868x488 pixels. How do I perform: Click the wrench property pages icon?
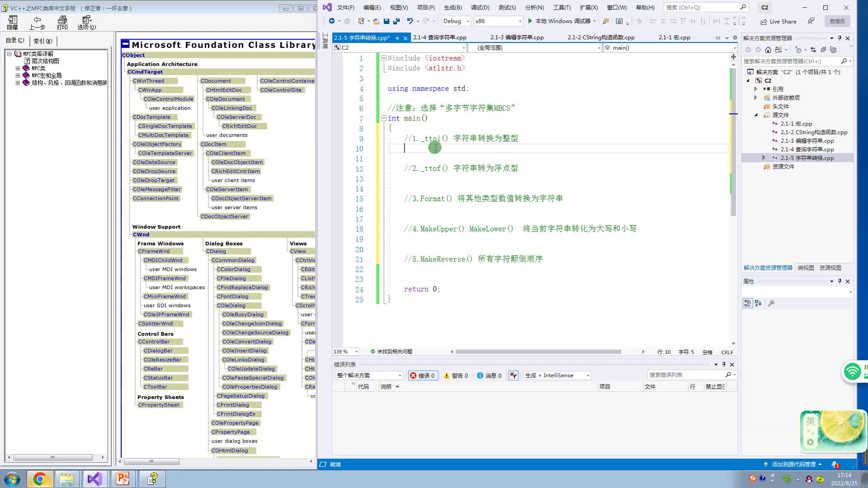coord(771,303)
